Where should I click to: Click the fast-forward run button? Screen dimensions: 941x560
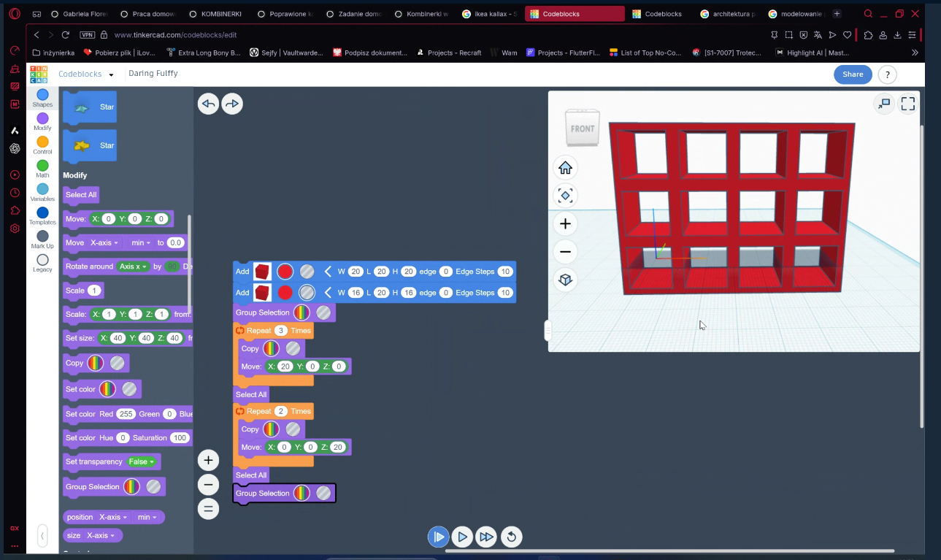tap(486, 537)
